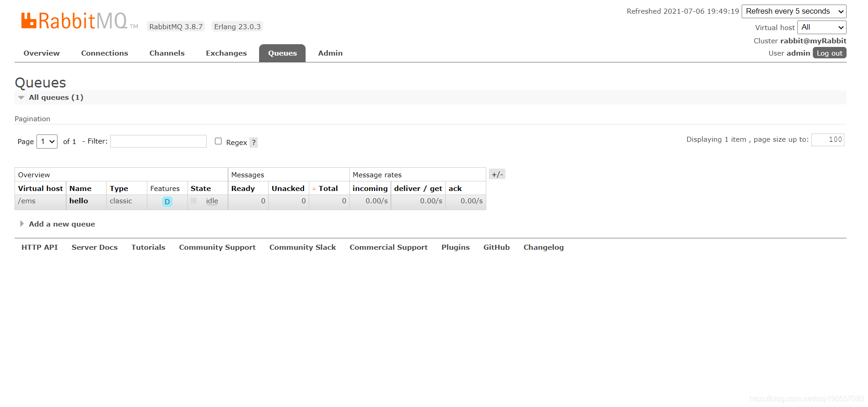Click the +/- column selector
Image resolution: width=868 pixels, height=407 pixels.
coord(497,174)
